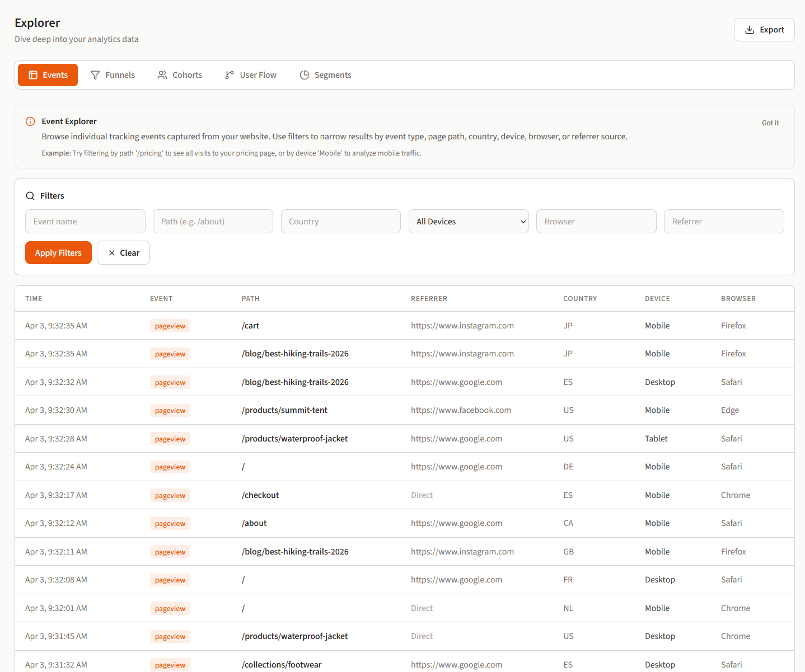
Task: Click the download icon inside the Export button
Action: [x=748, y=30]
